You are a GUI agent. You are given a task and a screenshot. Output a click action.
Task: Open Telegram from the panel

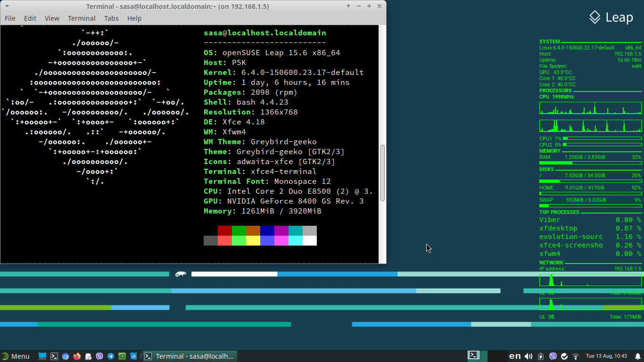point(111,356)
